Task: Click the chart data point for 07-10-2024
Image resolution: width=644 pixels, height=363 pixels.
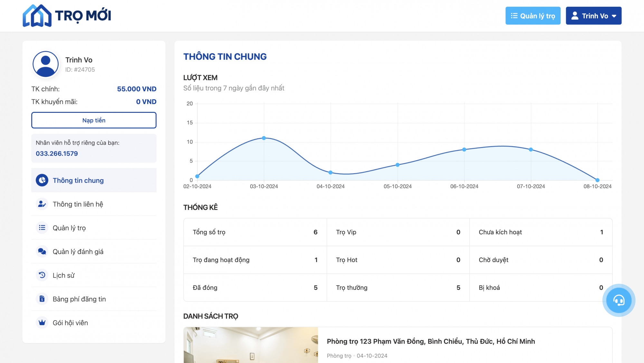Action: click(531, 149)
